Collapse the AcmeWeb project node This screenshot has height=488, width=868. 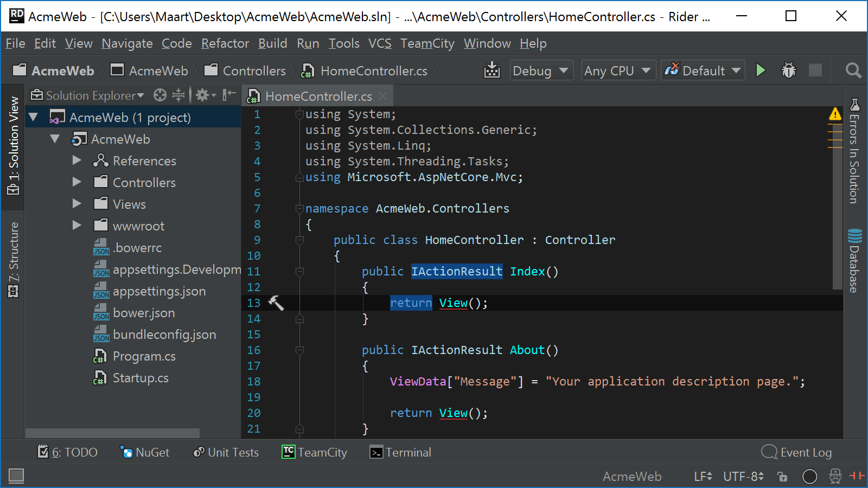(55, 139)
